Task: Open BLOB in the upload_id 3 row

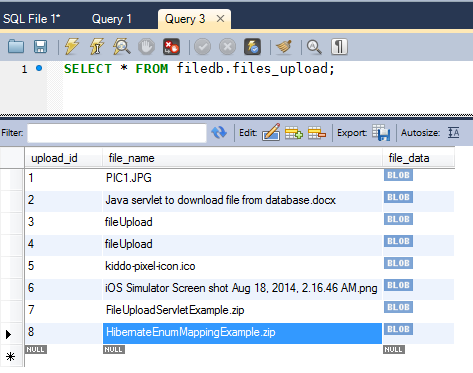Action: point(398,219)
